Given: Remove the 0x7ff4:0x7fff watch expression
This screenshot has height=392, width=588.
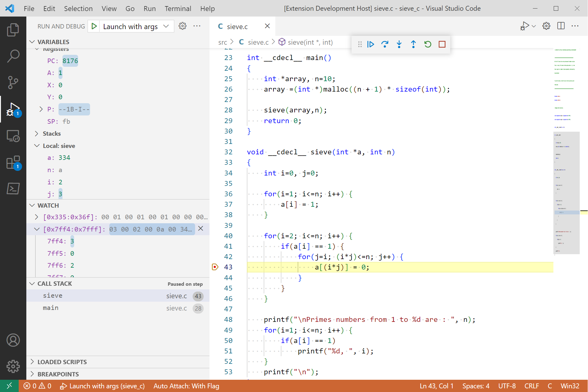Looking at the screenshot, I should pos(201,228).
